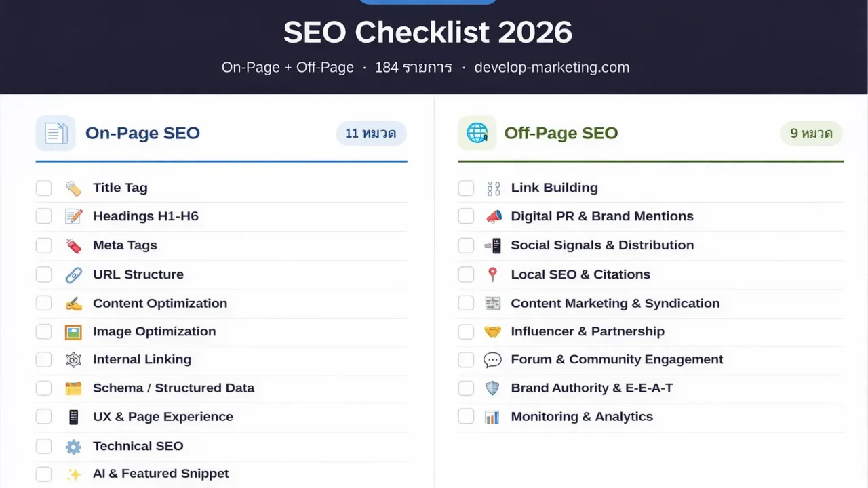Tick the checkbox for Monitoring & Analytics
Screen dimensions: 868x488
(x=466, y=416)
